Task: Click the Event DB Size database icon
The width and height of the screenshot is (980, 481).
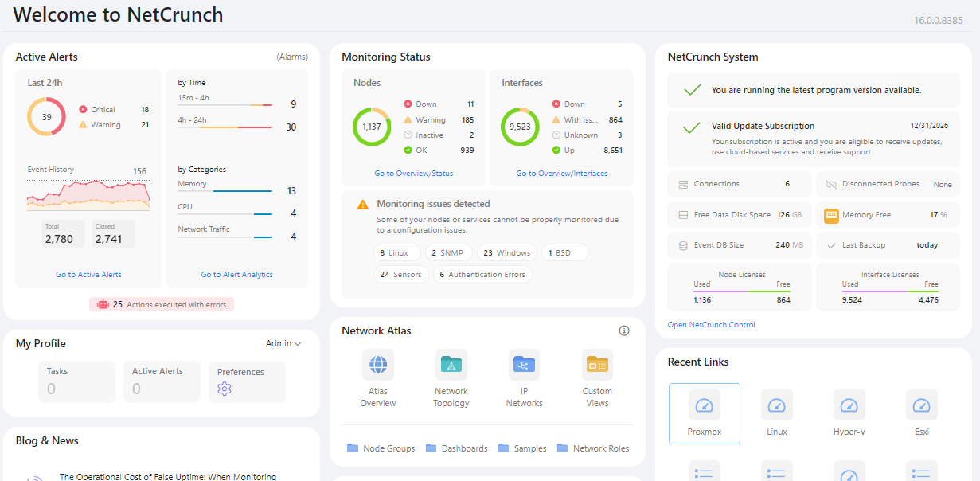Action: click(x=683, y=245)
